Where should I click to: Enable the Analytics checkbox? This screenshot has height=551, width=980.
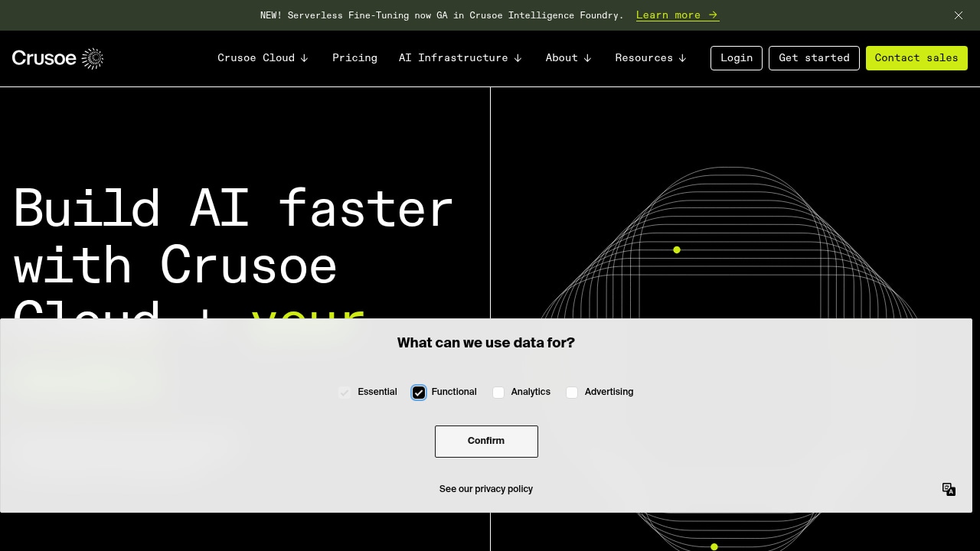point(498,393)
